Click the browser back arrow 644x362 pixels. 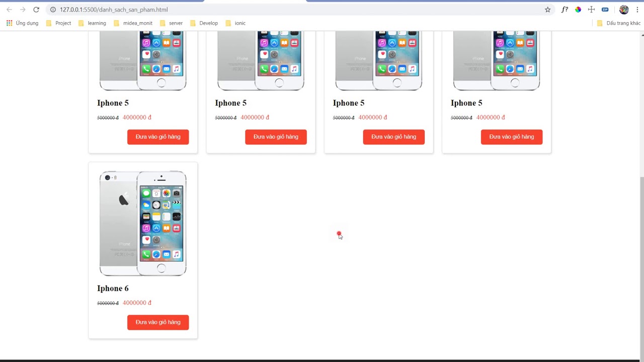point(9,10)
